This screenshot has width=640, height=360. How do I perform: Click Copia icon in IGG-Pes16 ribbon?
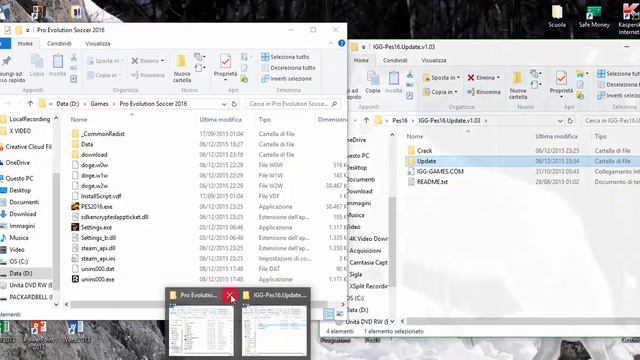pos(373,82)
